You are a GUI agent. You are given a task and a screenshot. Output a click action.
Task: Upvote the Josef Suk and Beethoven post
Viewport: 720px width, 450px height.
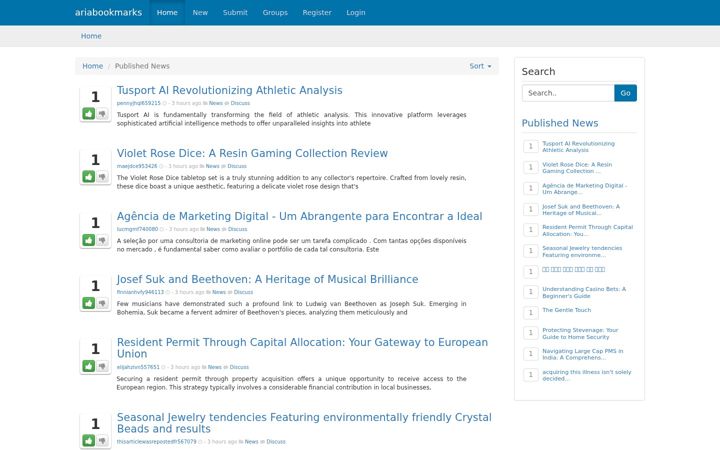pyautogui.click(x=89, y=303)
